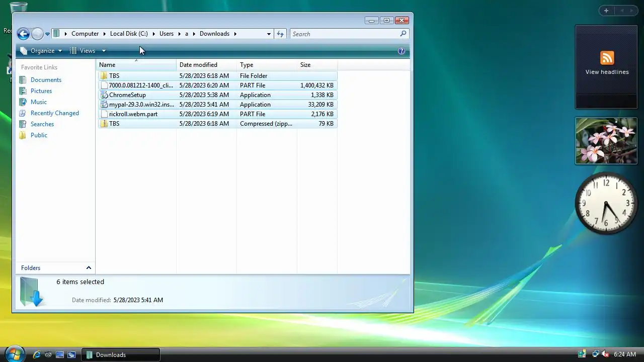Select the 7000.0.081212-1400 PART file icon
This screenshot has width=644, height=362.
click(x=104, y=85)
